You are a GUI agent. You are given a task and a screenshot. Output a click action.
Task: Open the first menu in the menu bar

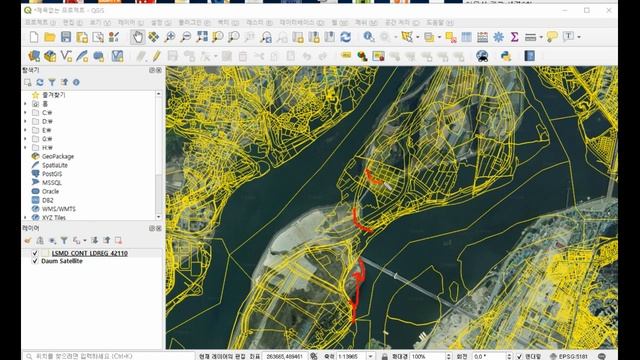40,22
